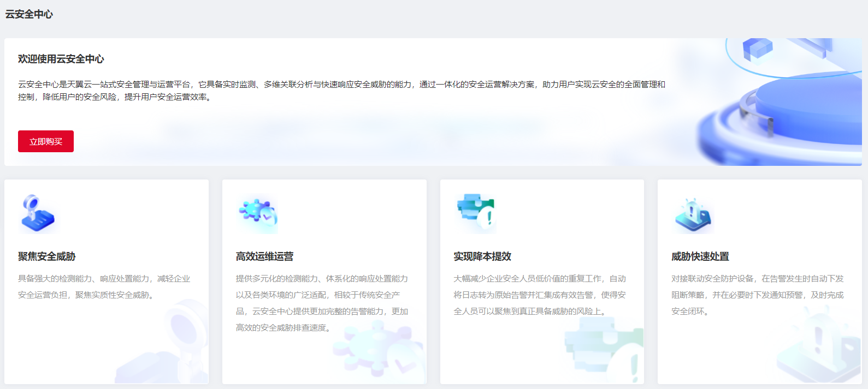Image resolution: width=868 pixels, height=389 pixels.
Task: Click the red 立即购买 button
Action: pyautogui.click(x=46, y=141)
